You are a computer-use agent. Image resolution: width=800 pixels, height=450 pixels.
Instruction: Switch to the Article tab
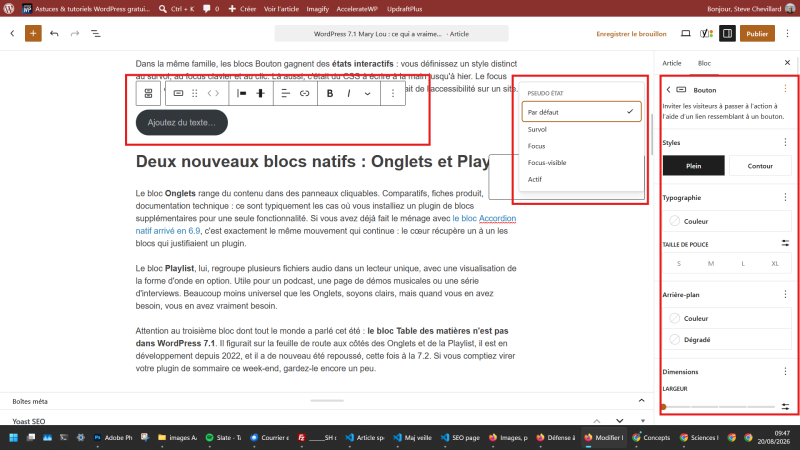[x=671, y=63]
